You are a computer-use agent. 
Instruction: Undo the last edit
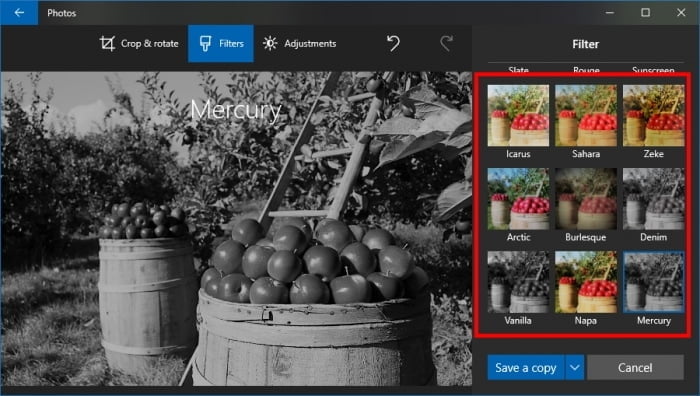393,43
